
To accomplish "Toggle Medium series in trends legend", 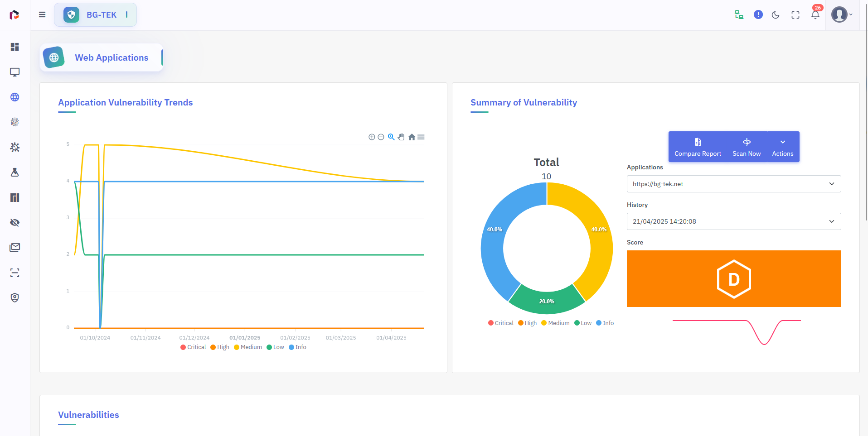I will tap(248, 347).
